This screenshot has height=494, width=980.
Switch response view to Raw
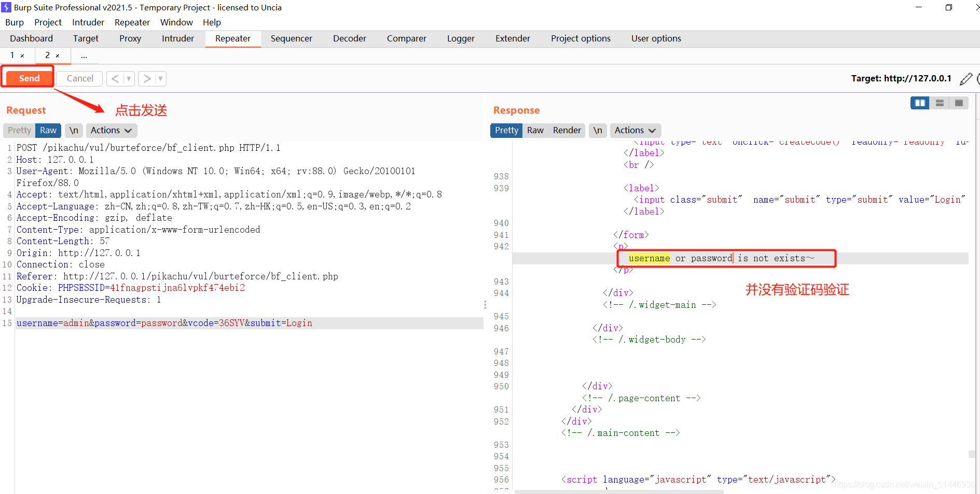tap(535, 130)
